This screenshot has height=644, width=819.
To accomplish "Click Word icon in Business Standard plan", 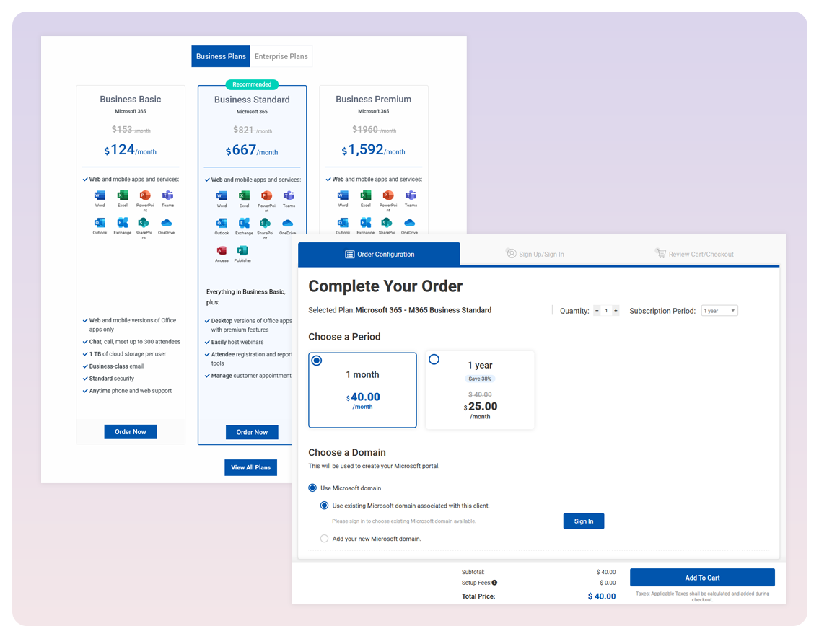I will (x=222, y=196).
